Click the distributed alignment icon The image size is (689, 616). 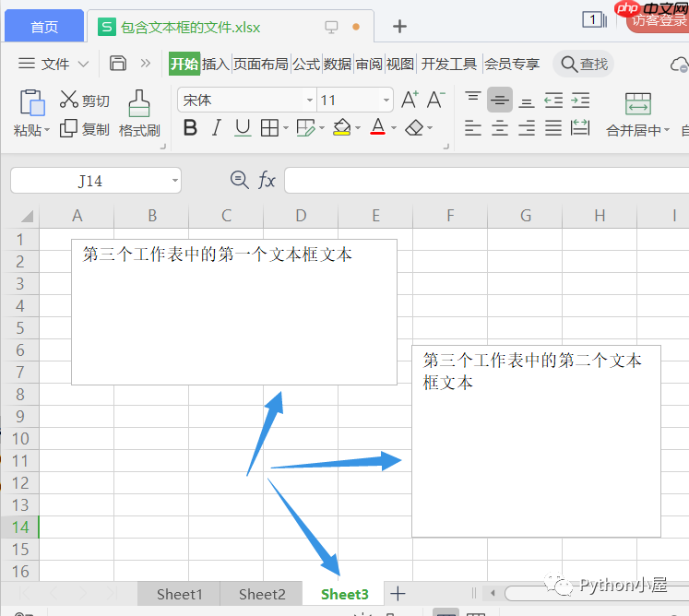tap(580, 128)
